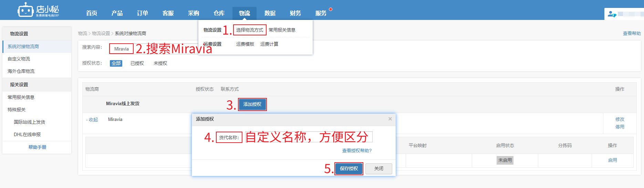This screenshot has width=644, height=188.
Task: Open the 客服 menu
Action: point(168,13)
